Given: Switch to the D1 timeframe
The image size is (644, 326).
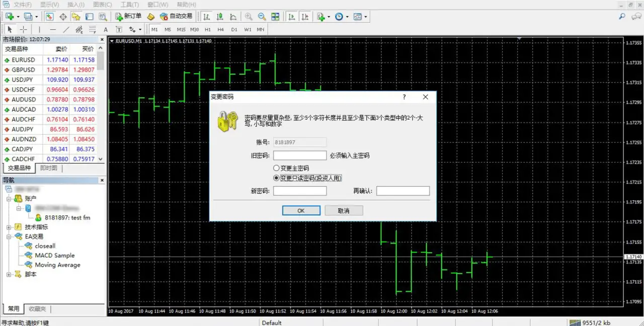Looking at the screenshot, I should (x=234, y=30).
